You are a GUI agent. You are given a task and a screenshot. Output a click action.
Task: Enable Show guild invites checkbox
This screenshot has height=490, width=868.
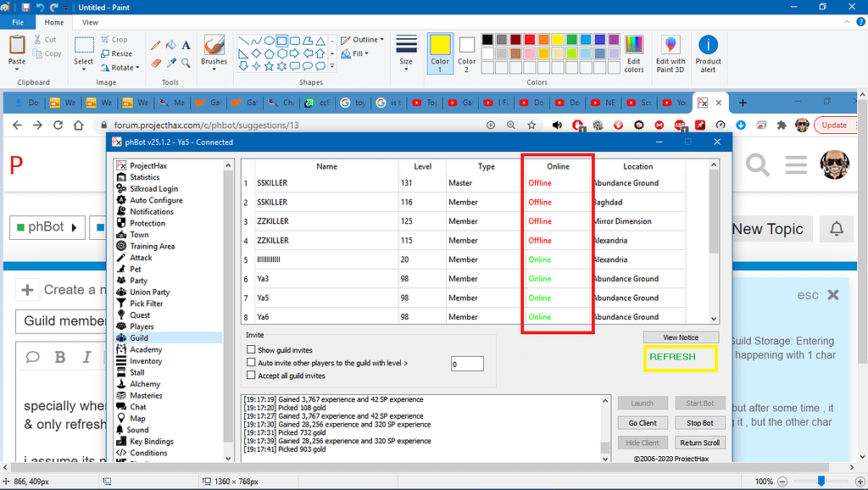pyautogui.click(x=251, y=350)
